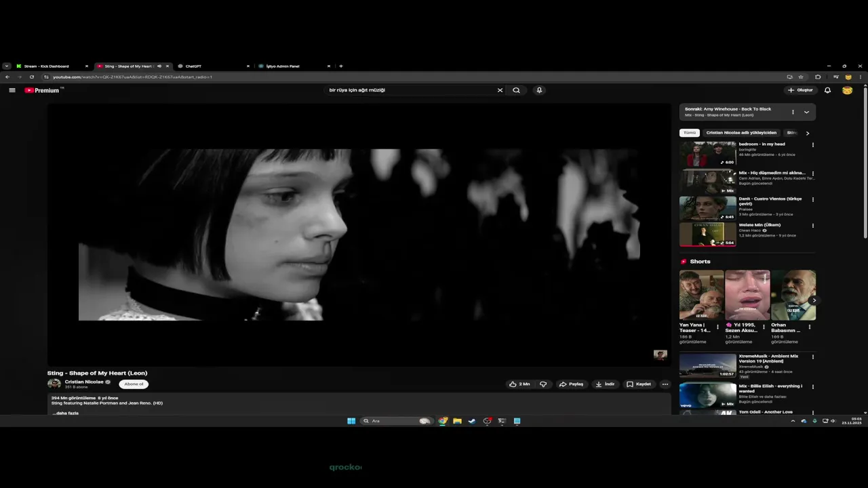This screenshot has height=488, width=868.
Task: Open File Explorer from taskbar
Action: [x=457, y=421]
